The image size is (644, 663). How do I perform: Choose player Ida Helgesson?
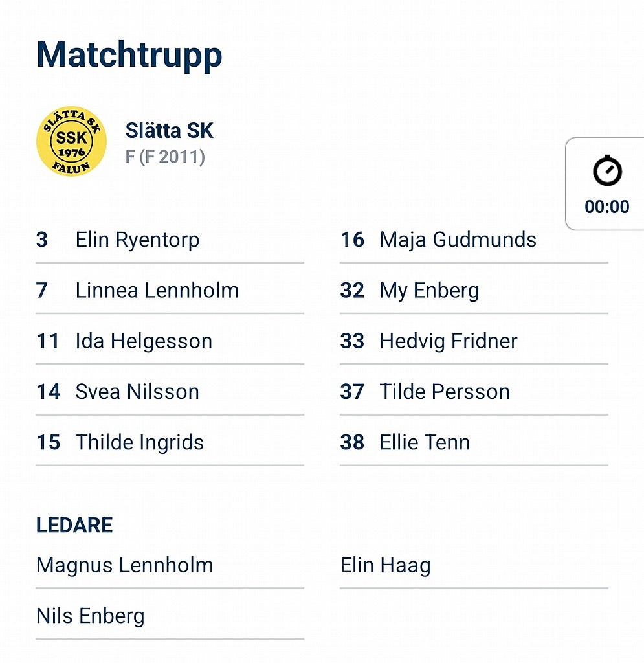170,341
